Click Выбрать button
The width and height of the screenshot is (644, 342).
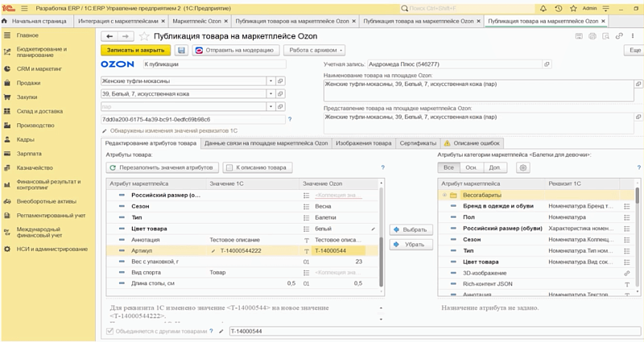pos(411,230)
